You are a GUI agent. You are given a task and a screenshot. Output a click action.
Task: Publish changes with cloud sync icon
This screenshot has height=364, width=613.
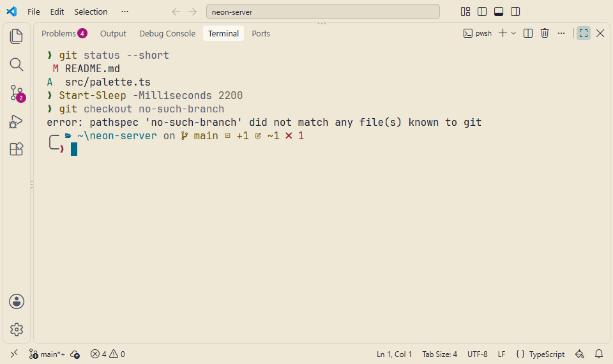(x=75, y=354)
